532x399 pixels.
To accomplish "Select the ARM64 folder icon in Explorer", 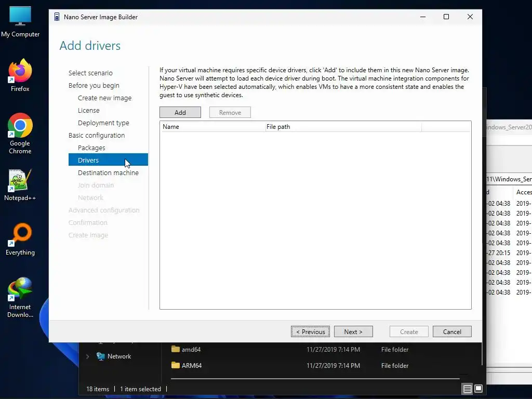I will pos(176,365).
